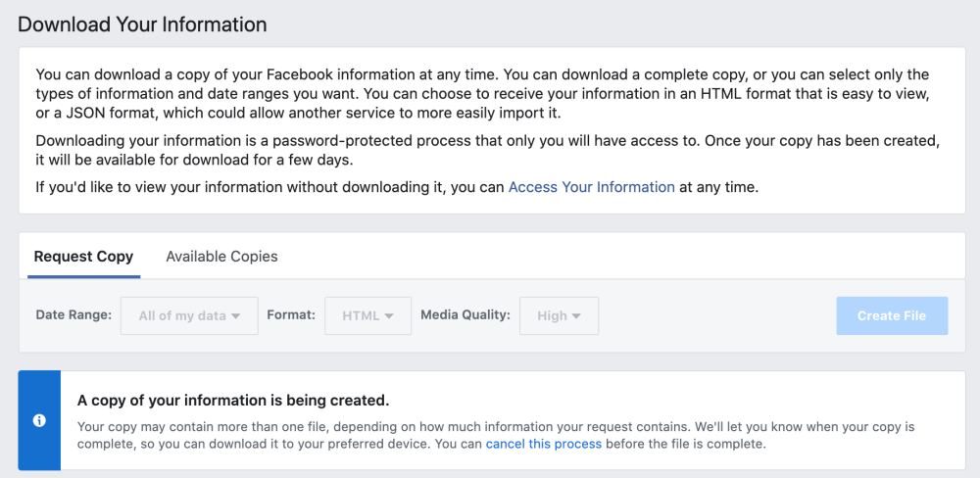Viewport: 980px width, 478px height.
Task: Click the info icon in blue banner
Action: (39, 420)
